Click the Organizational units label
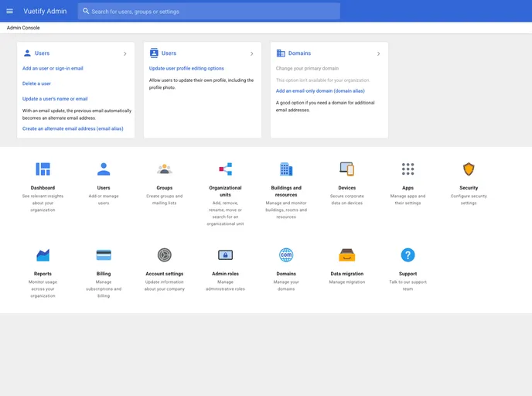 tap(225, 191)
